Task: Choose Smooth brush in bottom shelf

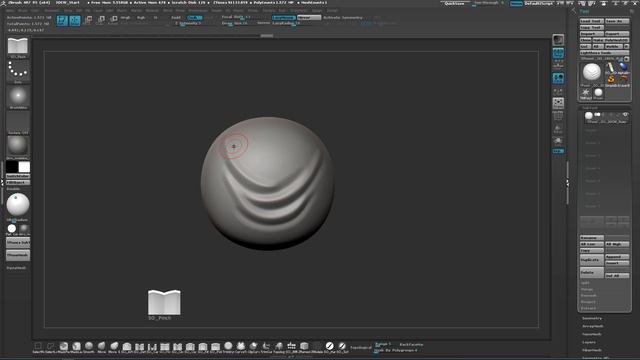Action: pyautogui.click(x=89, y=347)
